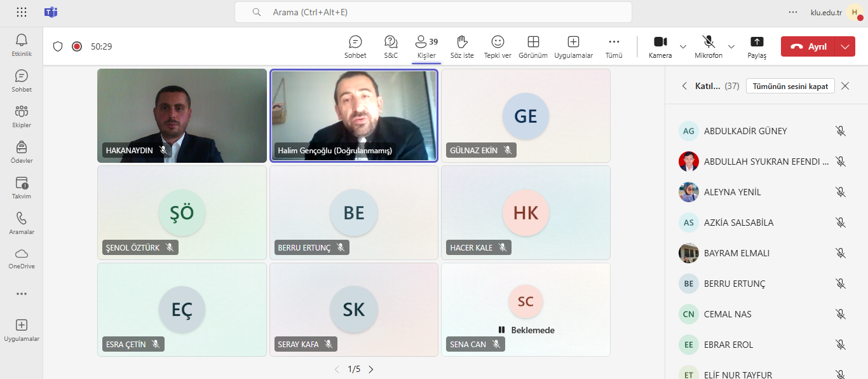Open the profile avatar menu
The image size is (868, 379).
[855, 12]
